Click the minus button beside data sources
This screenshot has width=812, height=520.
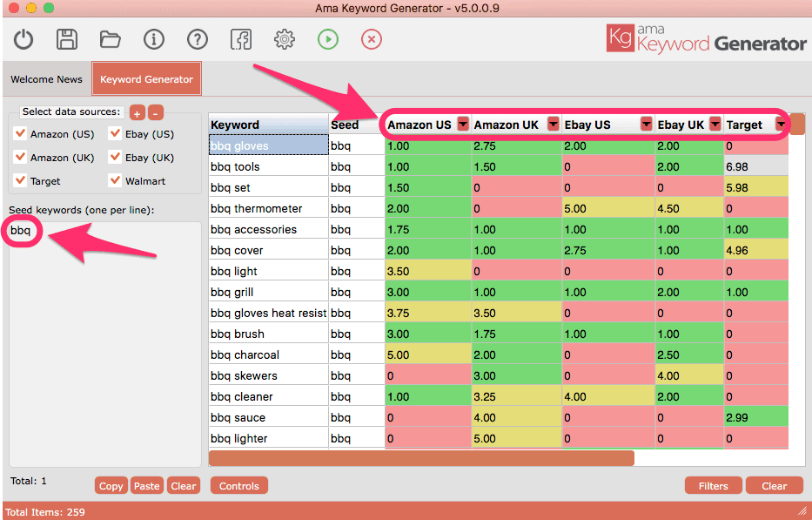[156, 112]
